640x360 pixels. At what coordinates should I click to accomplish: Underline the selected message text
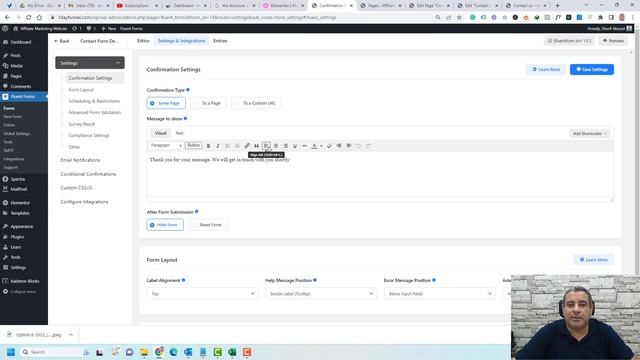point(295,146)
